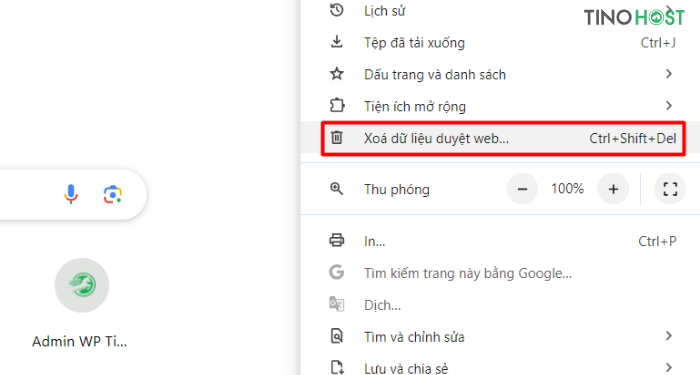
Task: Click the fullscreen button in zoom row
Action: coord(670,189)
